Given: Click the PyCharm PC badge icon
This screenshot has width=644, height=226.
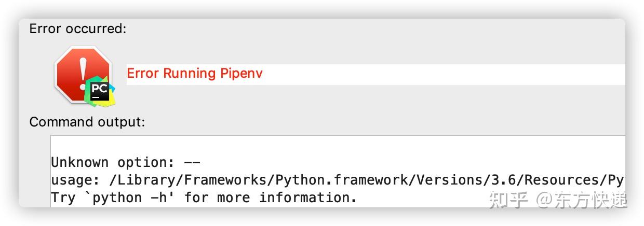Looking at the screenshot, I should click(x=100, y=90).
